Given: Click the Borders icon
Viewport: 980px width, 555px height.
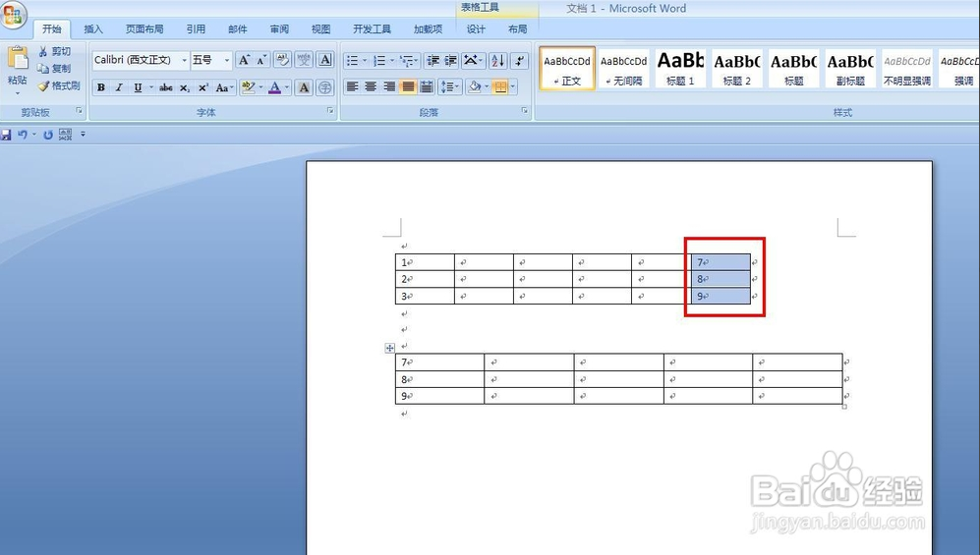Looking at the screenshot, I should [x=500, y=86].
